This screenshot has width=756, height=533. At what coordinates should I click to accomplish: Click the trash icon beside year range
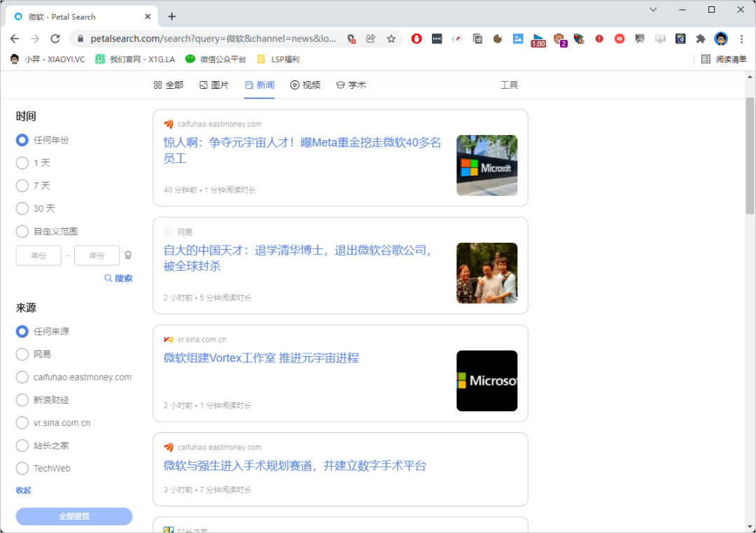[x=128, y=255]
